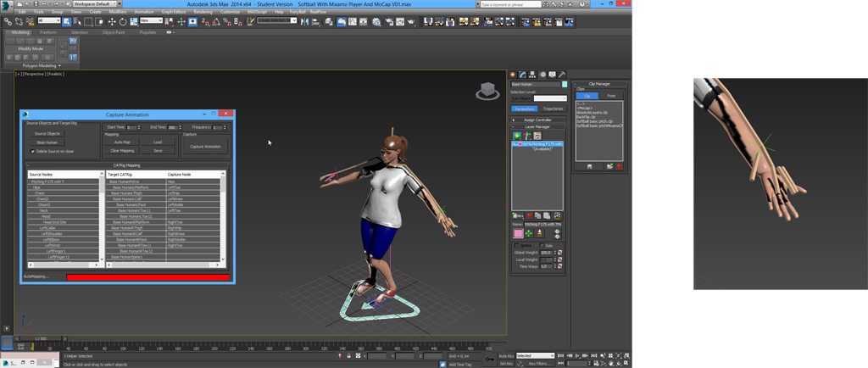Toggle green Animation Mode button in Layer Manager
The height and width of the screenshot is (368, 868).
(517, 136)
